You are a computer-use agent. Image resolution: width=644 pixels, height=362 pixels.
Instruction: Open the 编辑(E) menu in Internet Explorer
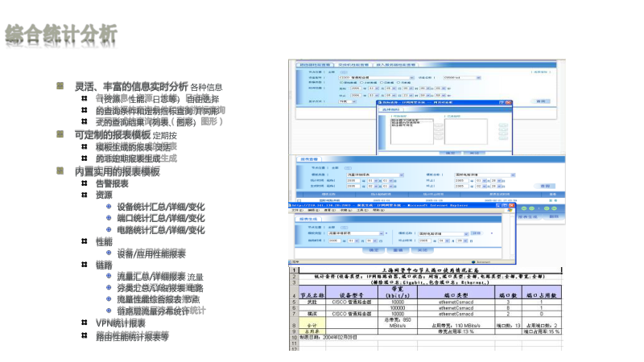314,210
